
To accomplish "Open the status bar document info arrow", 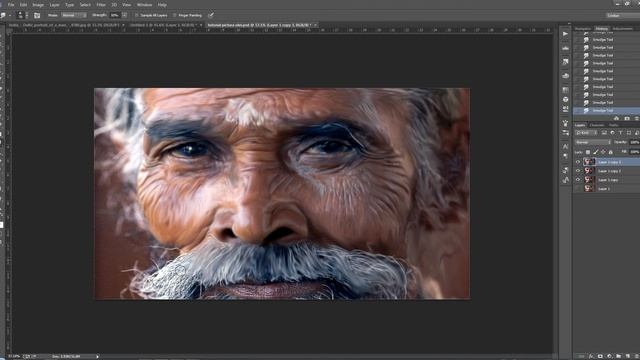I will (x=97, y=357).
